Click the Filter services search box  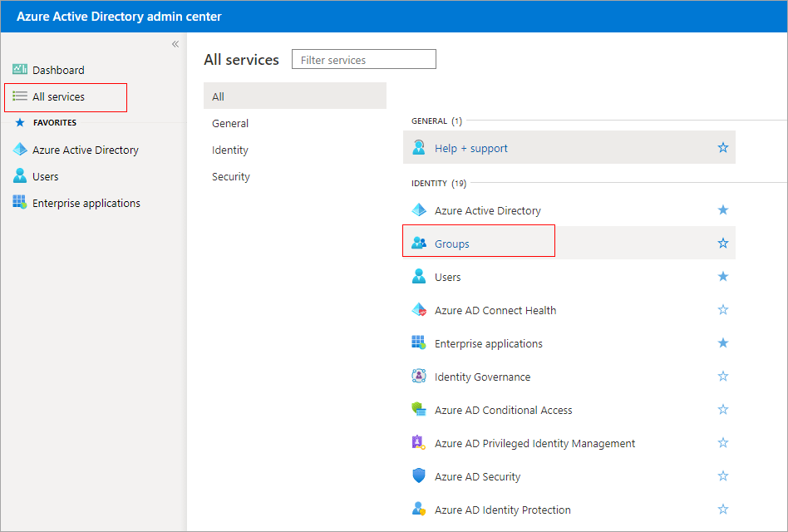pyautogui.click(x=364, y=60)
